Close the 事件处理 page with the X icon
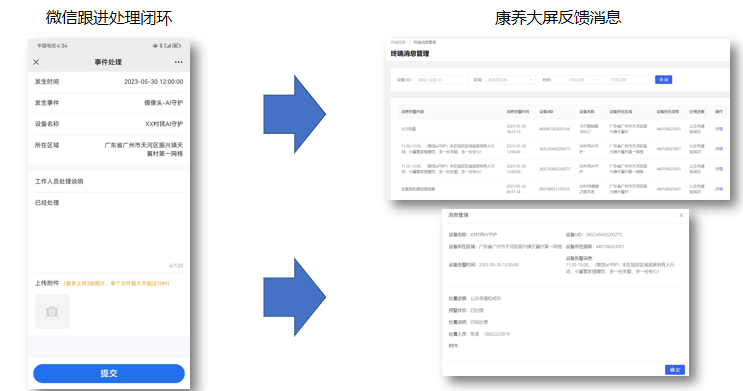Screen dimensions: 743x391 coord(36,62)
